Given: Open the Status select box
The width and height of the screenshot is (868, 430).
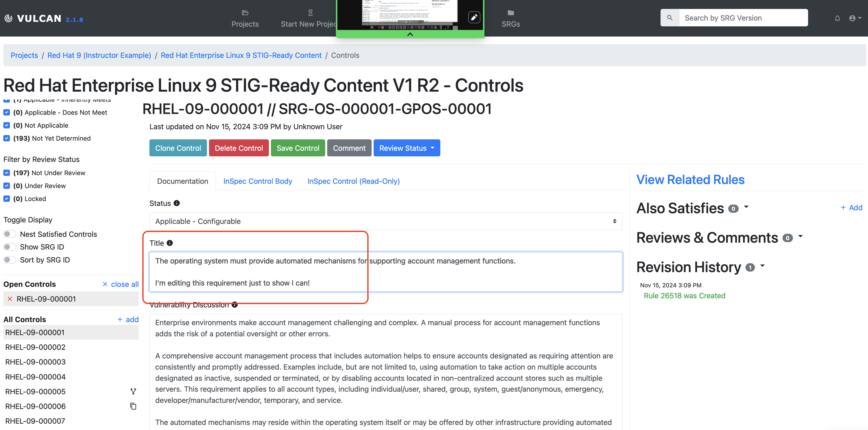Looking at the screenshot, I should pyautogui.click(x=386, y=221).
